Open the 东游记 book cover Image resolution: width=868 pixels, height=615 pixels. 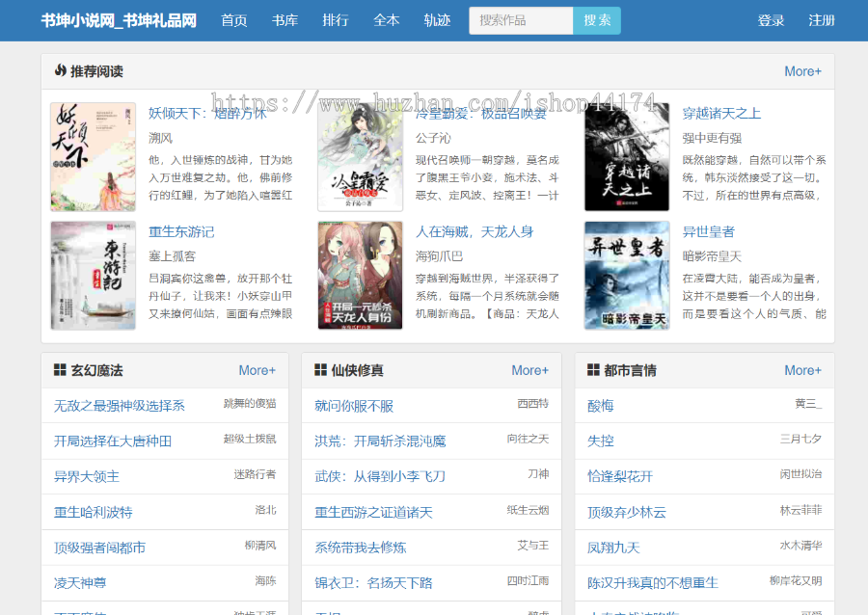(93, 276)
